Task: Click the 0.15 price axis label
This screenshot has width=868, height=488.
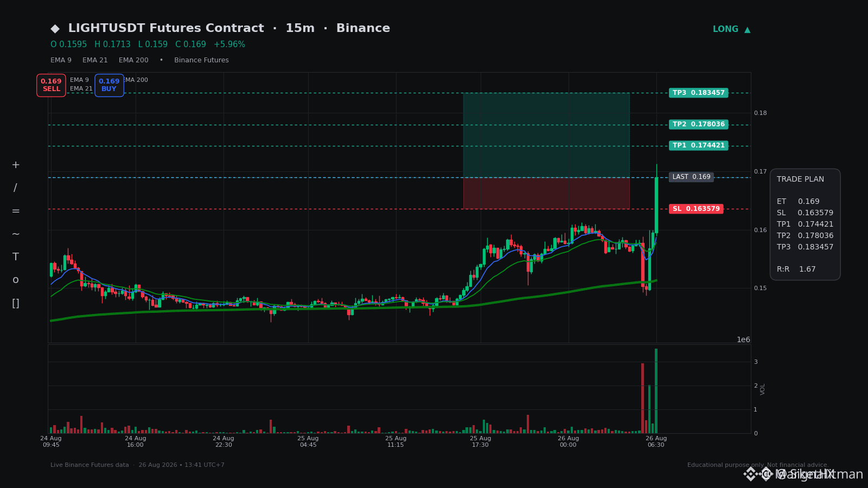Action: tap(761, 288)
